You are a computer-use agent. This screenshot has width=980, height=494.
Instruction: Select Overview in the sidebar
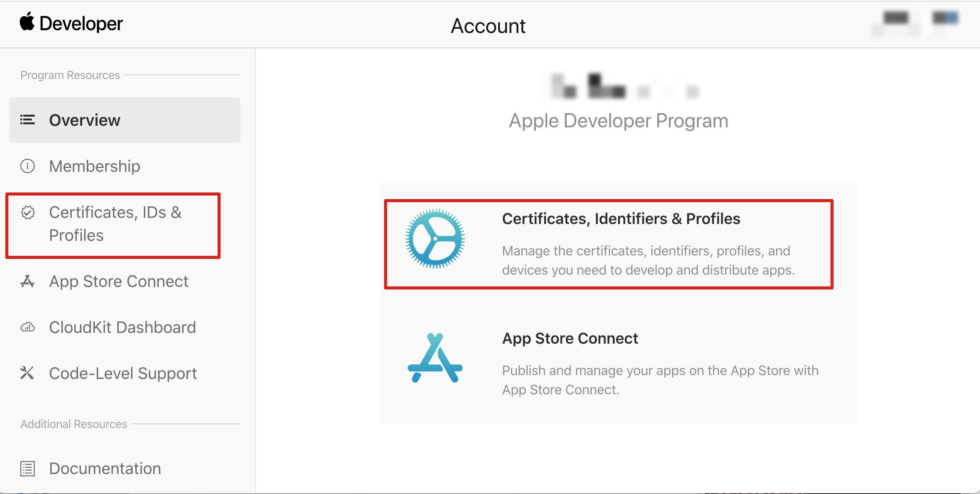click(85, 120)
